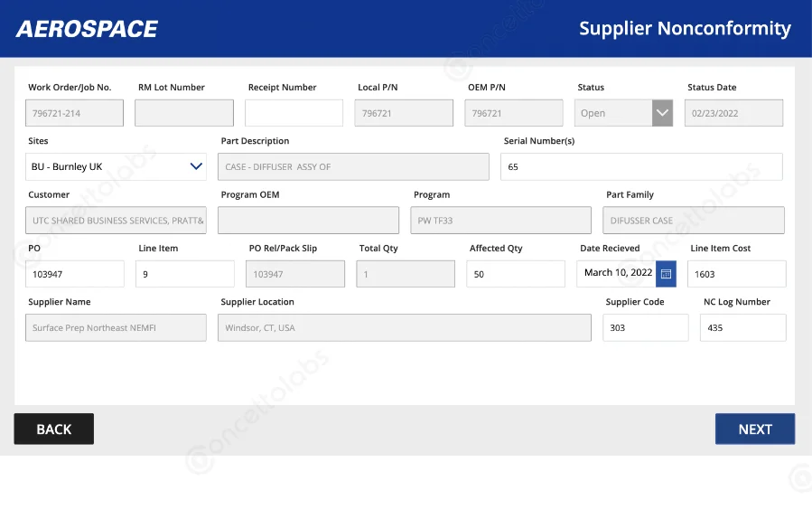Focus the NC Log Number field
Viewport: 812px width, 509px height.
[742, 327]
